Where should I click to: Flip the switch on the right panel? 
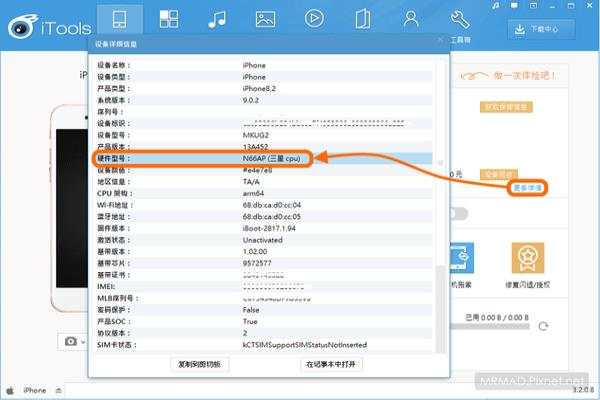(459, 214)
